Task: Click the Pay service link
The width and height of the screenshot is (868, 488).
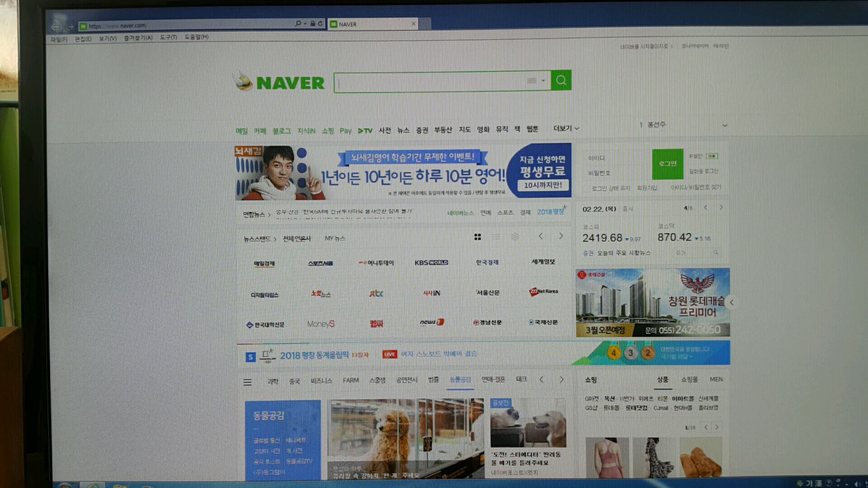Action: click(x=345, y=131)
